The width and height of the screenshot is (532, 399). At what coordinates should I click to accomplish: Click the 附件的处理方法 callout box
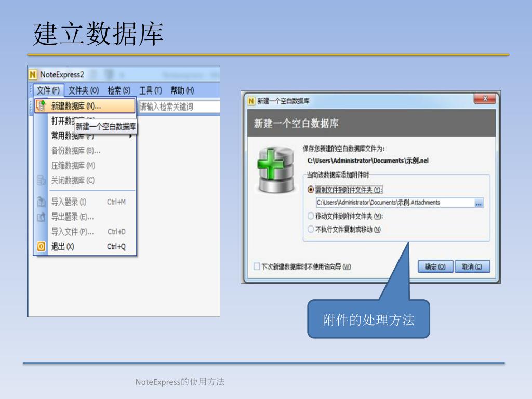(x=368, y=319)
